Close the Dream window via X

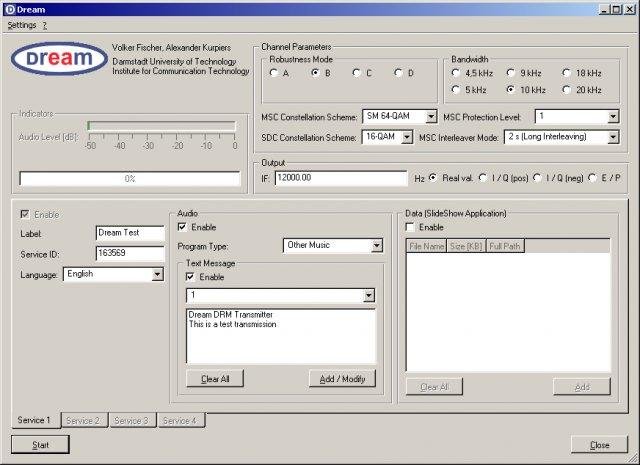coord(629,9)
